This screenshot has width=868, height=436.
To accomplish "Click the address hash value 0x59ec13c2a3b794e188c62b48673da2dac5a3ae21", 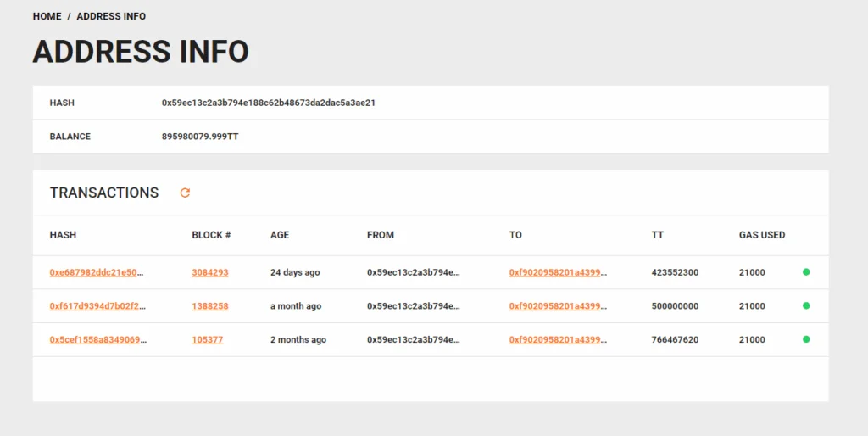I will point(269,103).
